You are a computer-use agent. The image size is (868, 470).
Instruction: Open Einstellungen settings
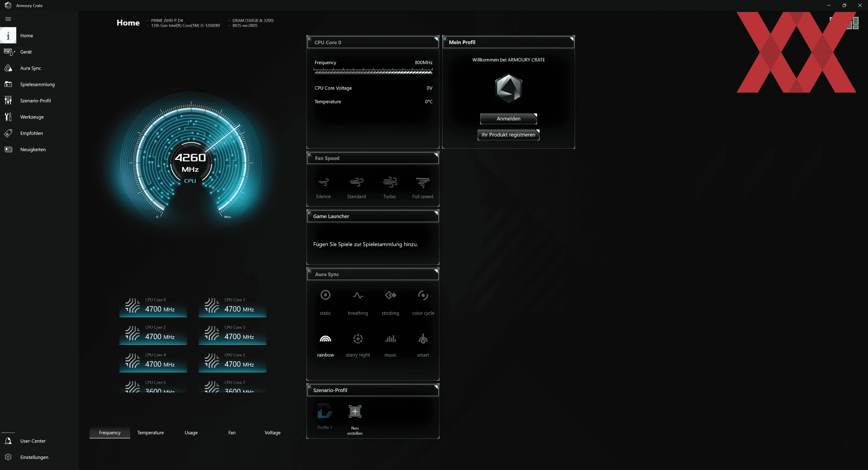pyautogui.click(x=34, y=457)
